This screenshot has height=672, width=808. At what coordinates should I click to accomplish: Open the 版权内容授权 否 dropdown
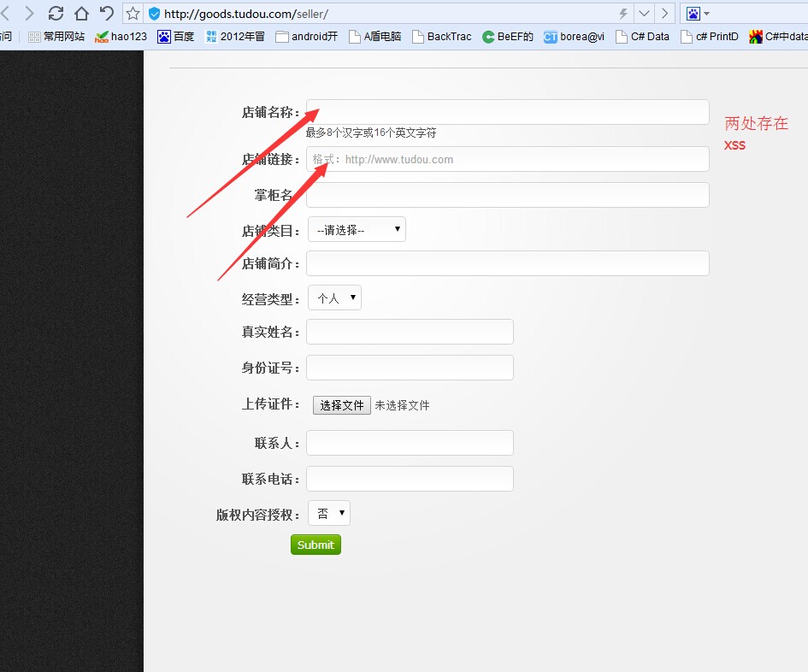tap(329, 513)
